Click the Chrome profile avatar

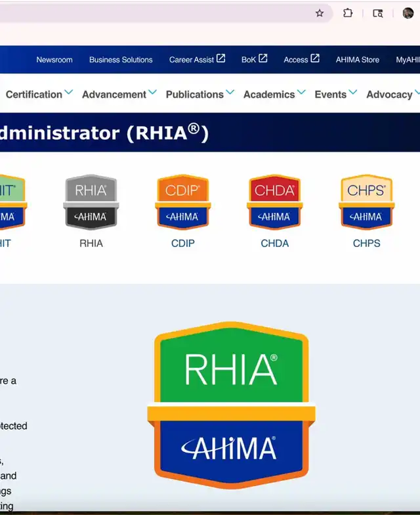[408, 13]
